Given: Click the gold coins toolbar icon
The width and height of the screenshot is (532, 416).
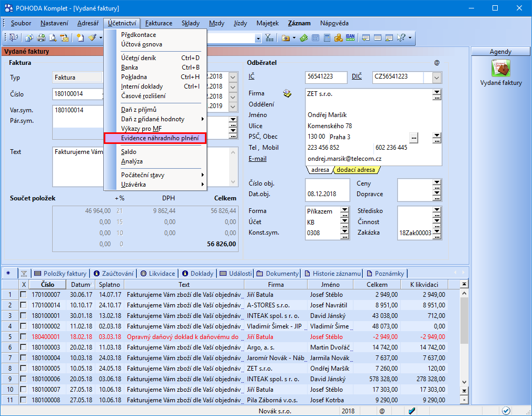Looking at the screenshot, I should click(x=338, y=38).
